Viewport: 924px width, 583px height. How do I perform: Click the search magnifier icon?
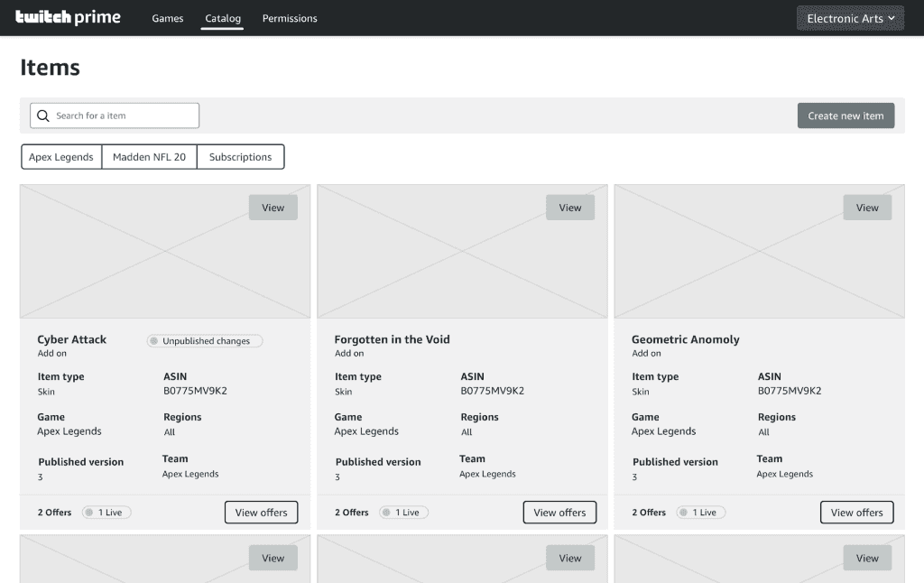43,116
